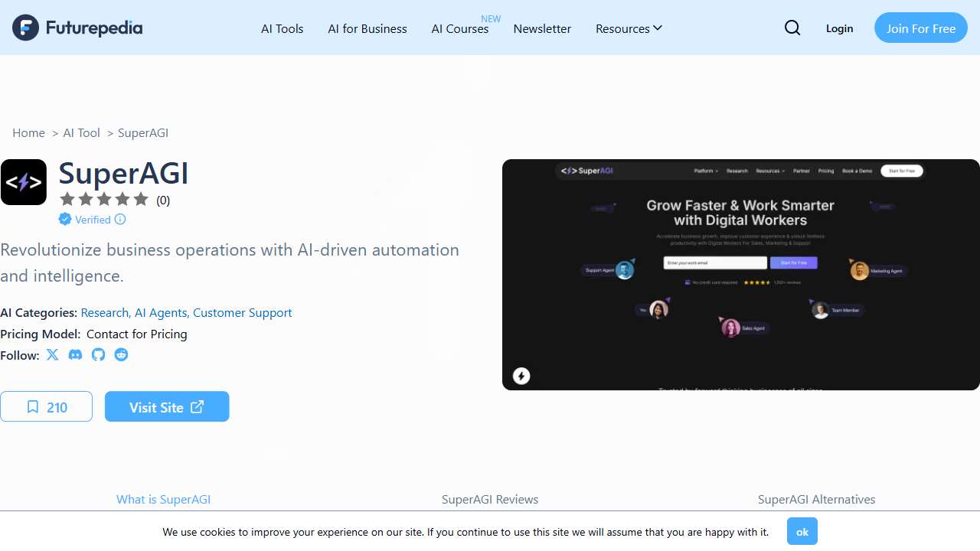Screen dimensions: 980x551
Task: Click the SuperAGI app logo
Action: tap(24, 182)
